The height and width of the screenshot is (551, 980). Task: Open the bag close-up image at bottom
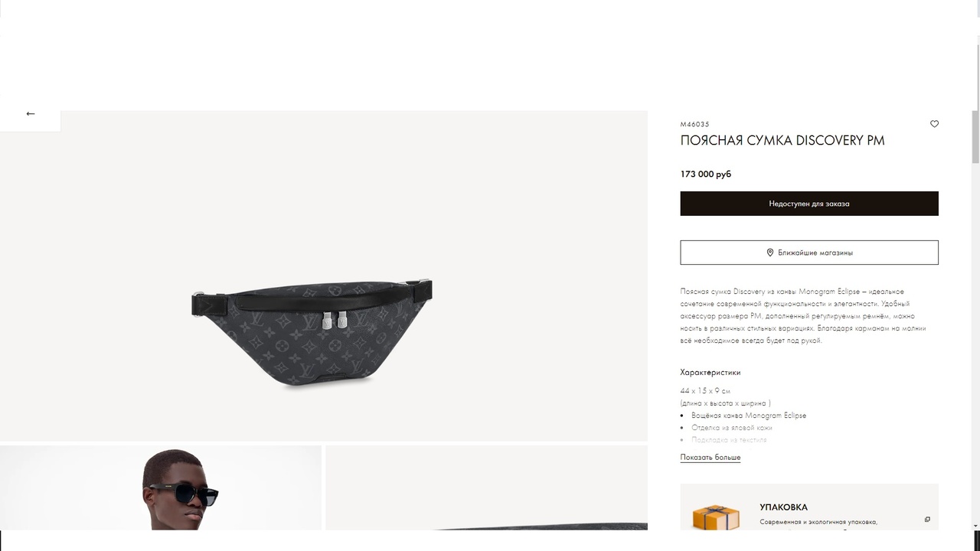(487, 488)
